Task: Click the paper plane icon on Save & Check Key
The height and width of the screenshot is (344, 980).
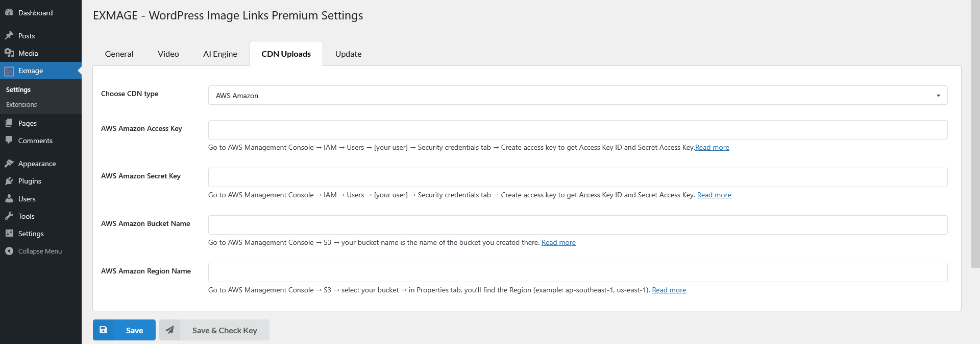Action: (170, 330)
